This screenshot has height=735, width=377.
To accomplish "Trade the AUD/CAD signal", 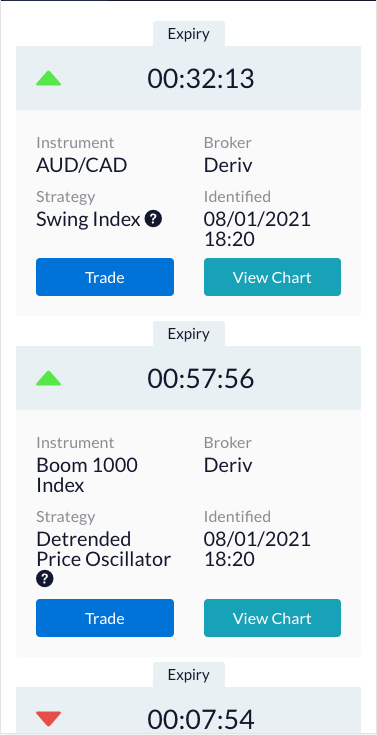I will coord(105,277).
